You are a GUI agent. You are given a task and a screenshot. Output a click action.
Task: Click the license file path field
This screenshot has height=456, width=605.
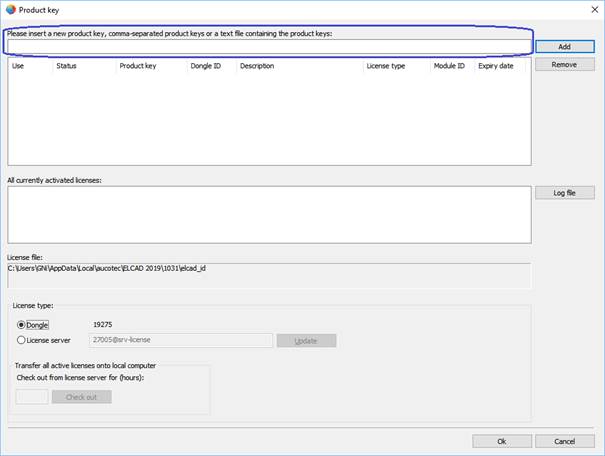click(268, 275)
